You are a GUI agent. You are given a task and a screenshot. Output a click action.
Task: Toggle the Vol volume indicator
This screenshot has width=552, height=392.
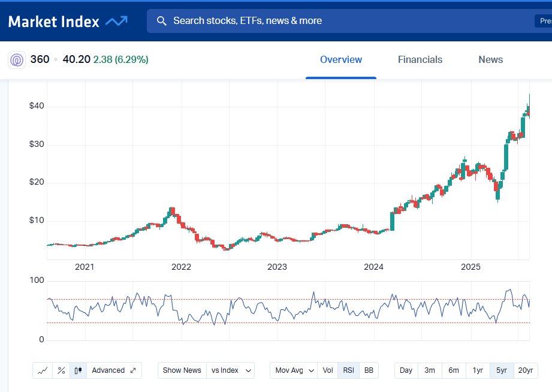[328, 370]
